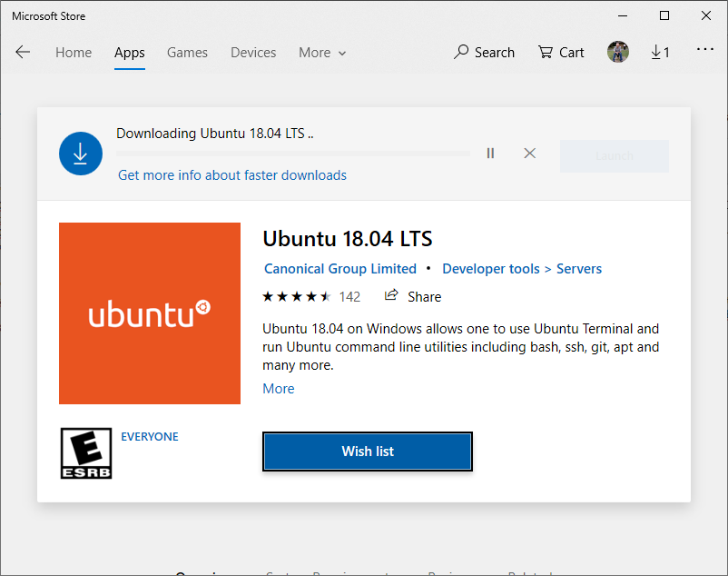This screenshot has width=728, height=576.
Task: Open Search in the Store
Action: tap(484, 52)
